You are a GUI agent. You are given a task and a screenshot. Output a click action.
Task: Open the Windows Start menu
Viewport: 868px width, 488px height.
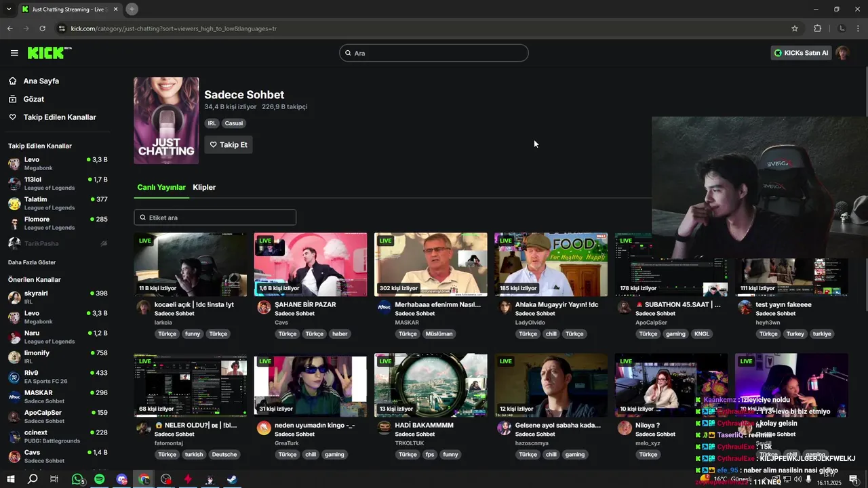11,479
